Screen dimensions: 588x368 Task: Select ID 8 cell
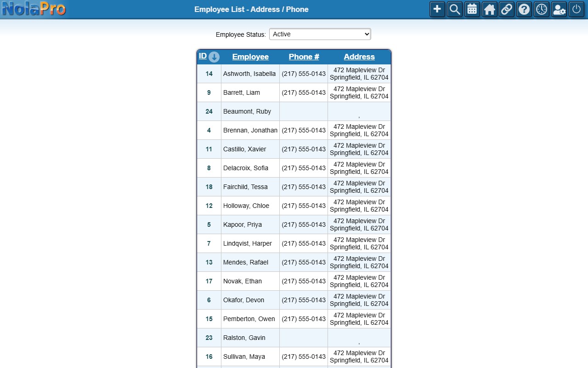point(209,168)
